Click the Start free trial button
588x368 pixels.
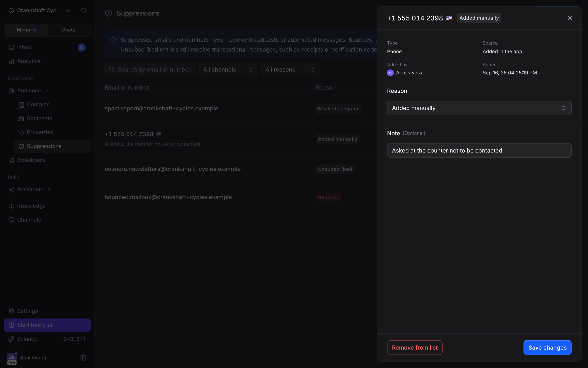tap(47, 325)
